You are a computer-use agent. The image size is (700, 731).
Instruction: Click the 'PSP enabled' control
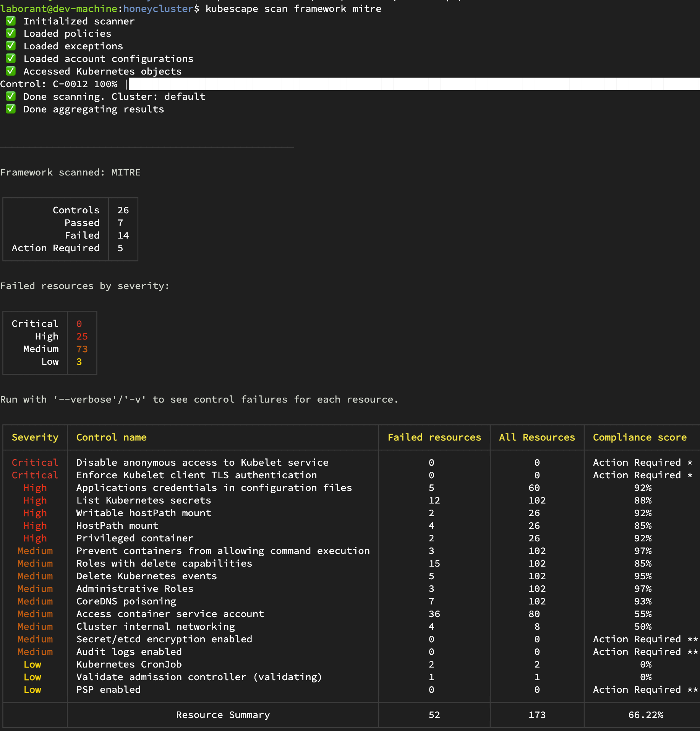coord(109,690)
